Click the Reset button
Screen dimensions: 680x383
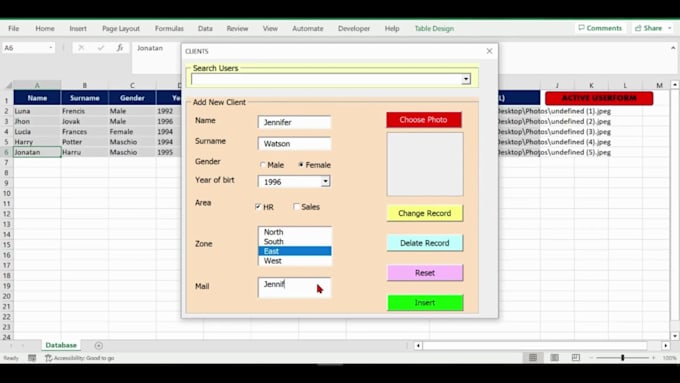coord(425,273)
